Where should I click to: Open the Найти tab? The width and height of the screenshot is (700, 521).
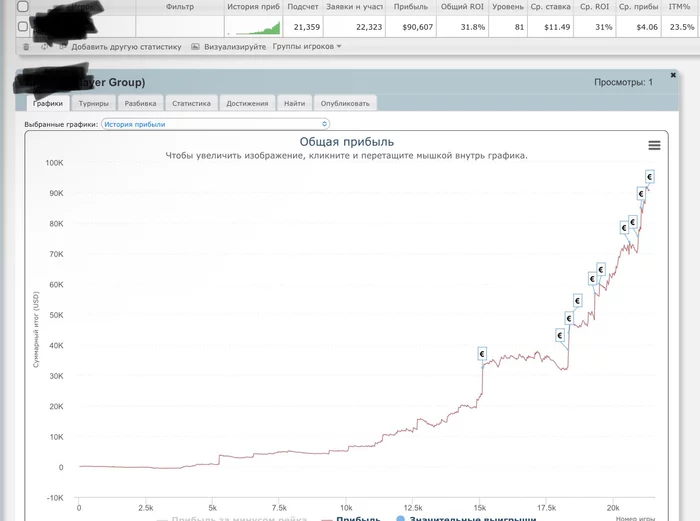click(x=294, y=103)
